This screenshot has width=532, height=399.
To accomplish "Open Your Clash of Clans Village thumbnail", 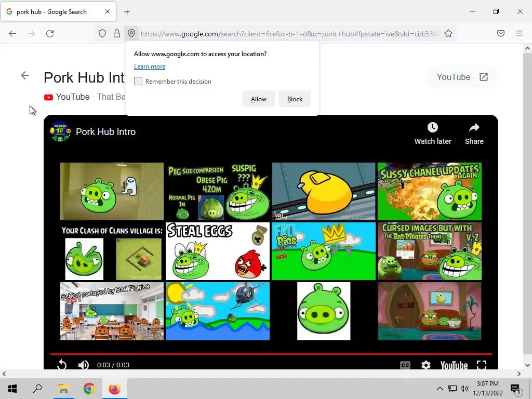I will [112, 251].
